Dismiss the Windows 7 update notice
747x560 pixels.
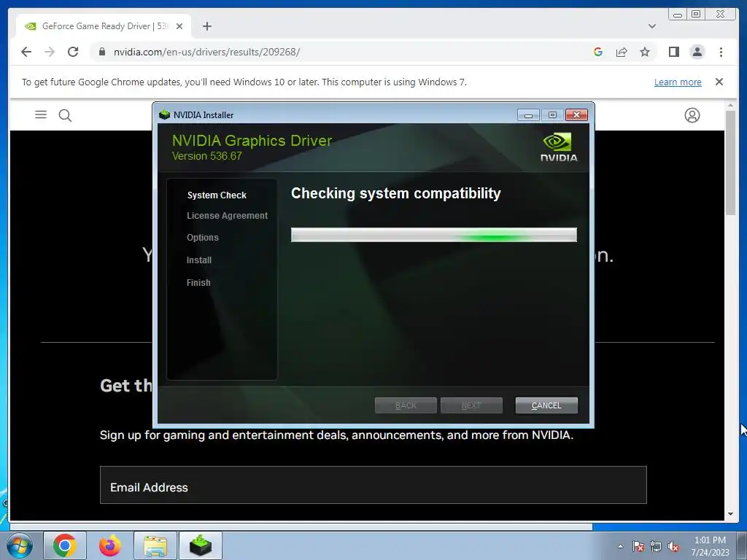719,82
